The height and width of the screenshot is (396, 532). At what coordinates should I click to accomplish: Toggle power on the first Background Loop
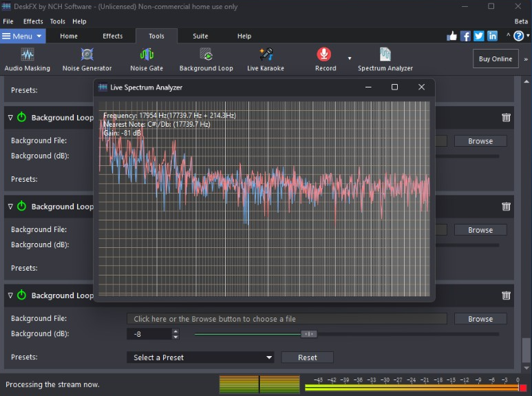point(21,118)
